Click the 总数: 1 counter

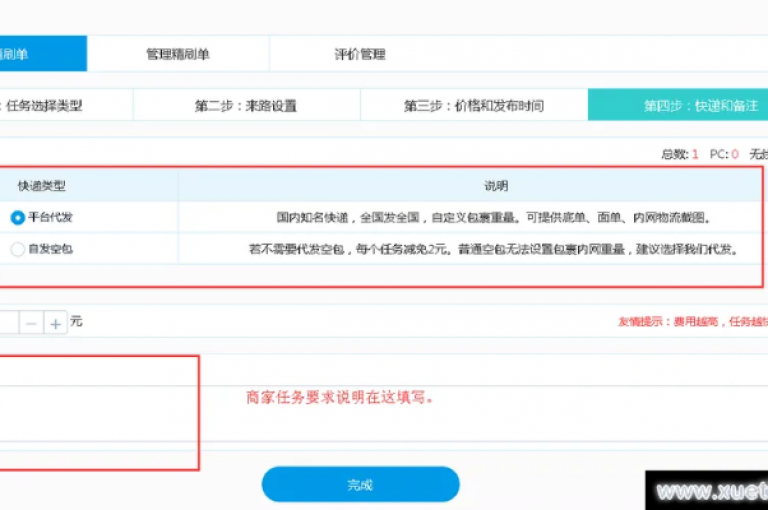[x=680, y=154]
